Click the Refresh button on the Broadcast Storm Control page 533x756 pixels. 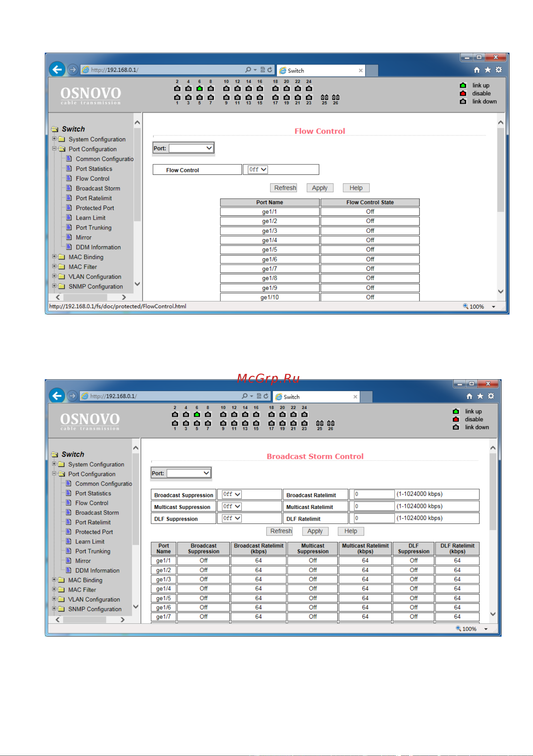(x=279, y=531)
